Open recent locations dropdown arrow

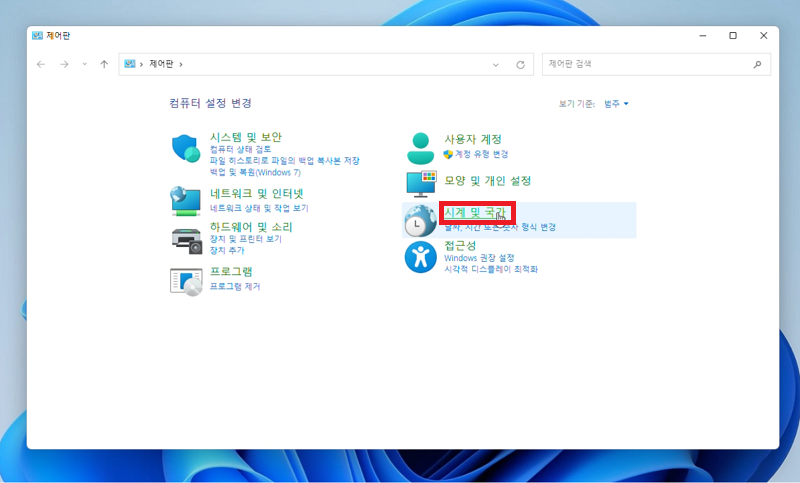click(x=85, y=64)
